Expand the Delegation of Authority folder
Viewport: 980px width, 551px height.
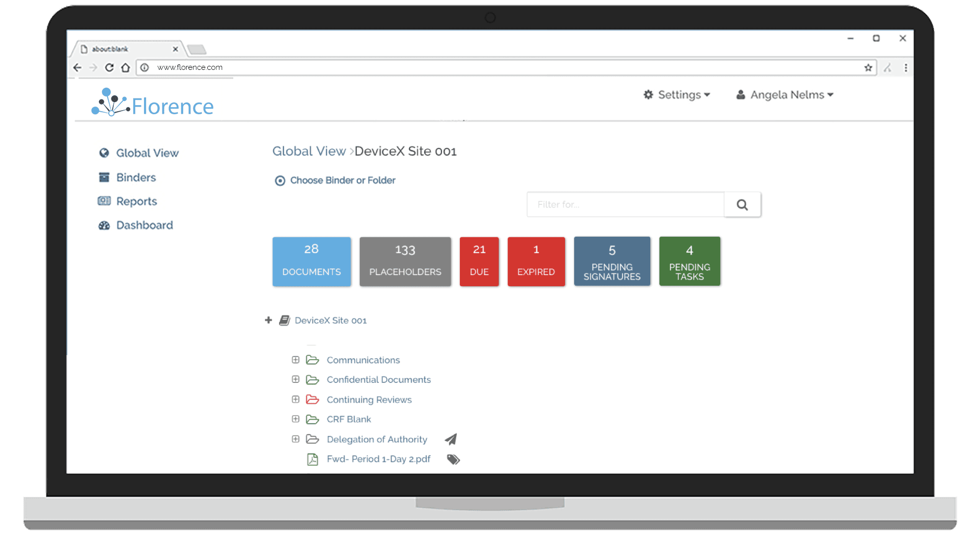point(296,439)
